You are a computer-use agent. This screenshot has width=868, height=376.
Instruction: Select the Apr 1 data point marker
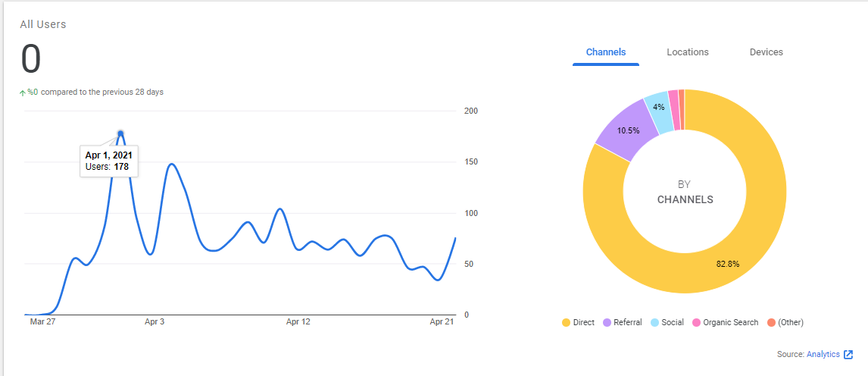click(120, 133)
